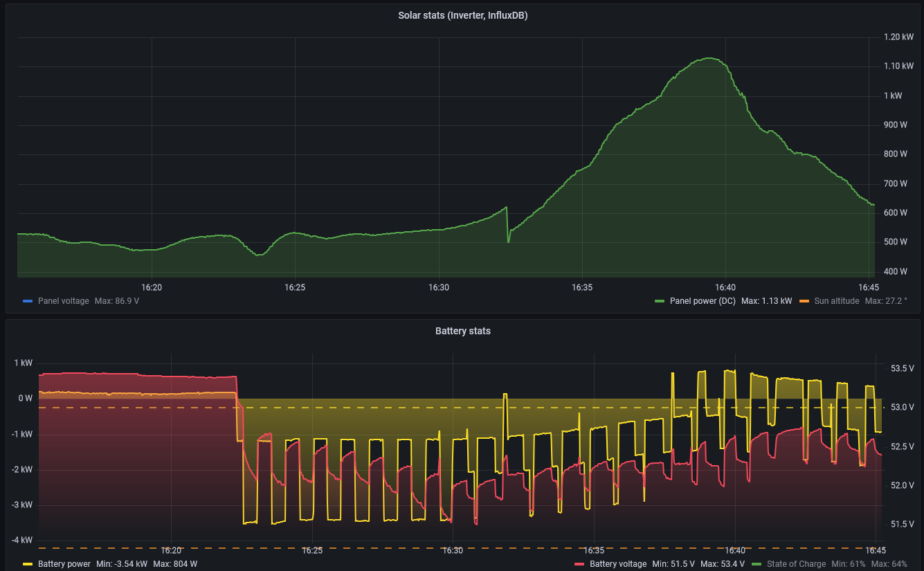Toggle the Sun altitude legend label
This screenshot has width=924, height=571.
point(837,301)
